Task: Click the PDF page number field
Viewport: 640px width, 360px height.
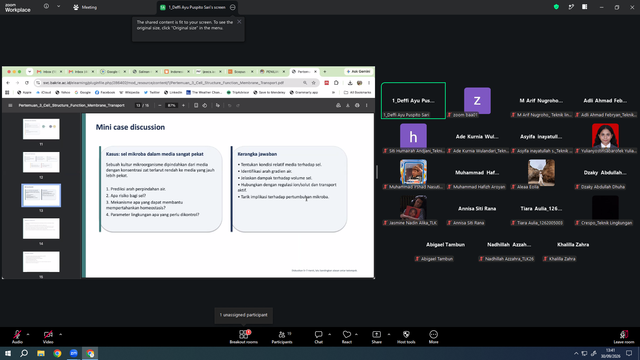Action: pyautogui.click(x=138, y=105)
